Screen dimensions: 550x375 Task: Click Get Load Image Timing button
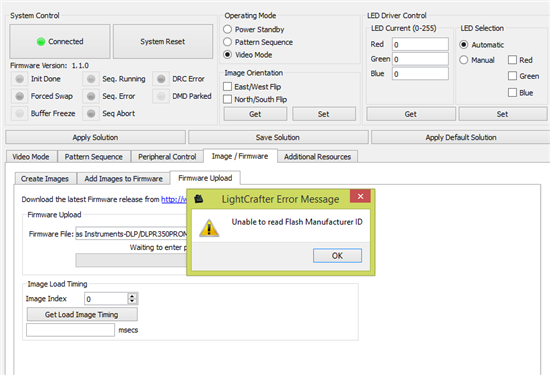click(82, 314)
